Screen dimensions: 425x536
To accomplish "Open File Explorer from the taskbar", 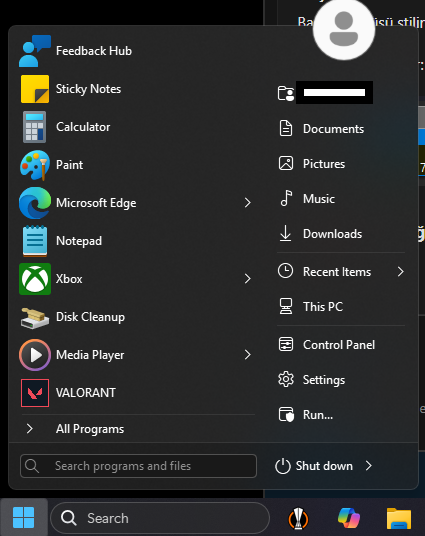I will click(399, 519).
